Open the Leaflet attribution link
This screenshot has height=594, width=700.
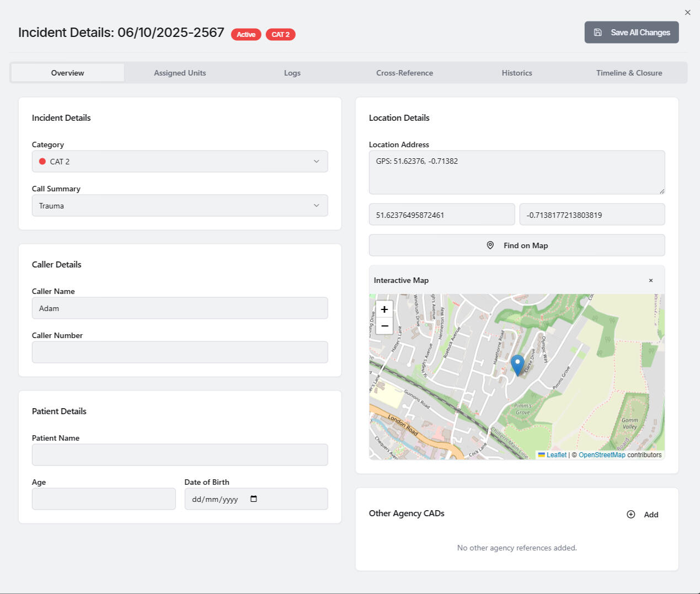click(x=556, y=455)
